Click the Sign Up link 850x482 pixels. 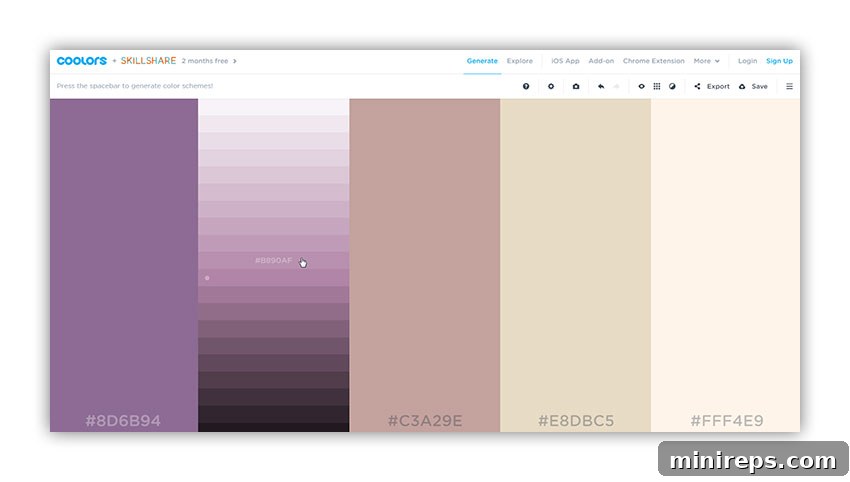point(780,61)
